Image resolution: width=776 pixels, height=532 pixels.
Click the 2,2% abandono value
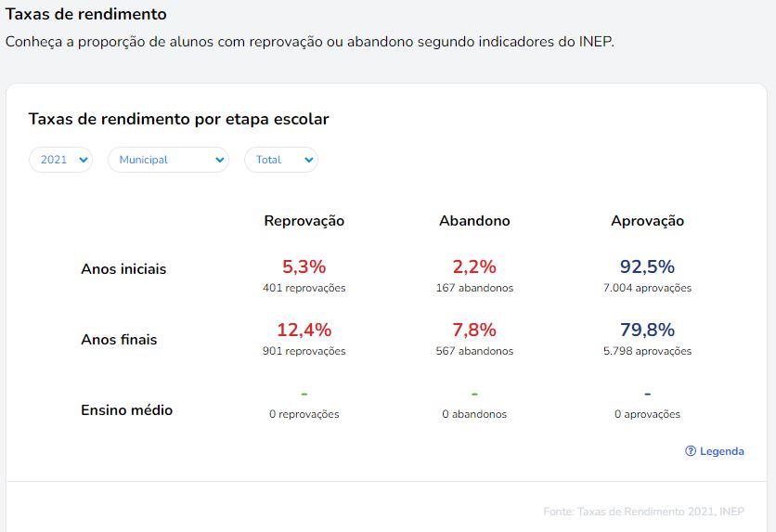pyautogui.click(x=474, y=267)
